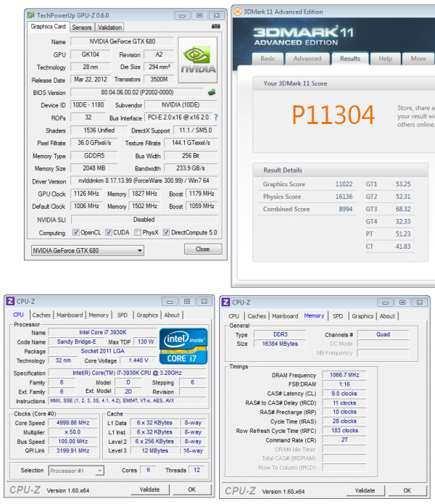Click the Physics Score value 16136
The image size is (435, 504).
point(344,197)
